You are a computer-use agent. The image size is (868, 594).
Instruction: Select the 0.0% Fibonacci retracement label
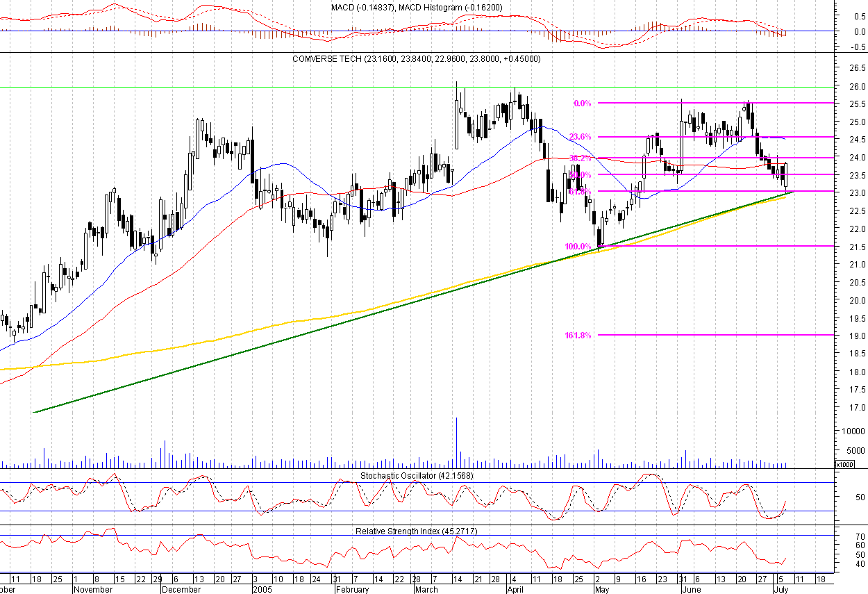tap(582, 104)
